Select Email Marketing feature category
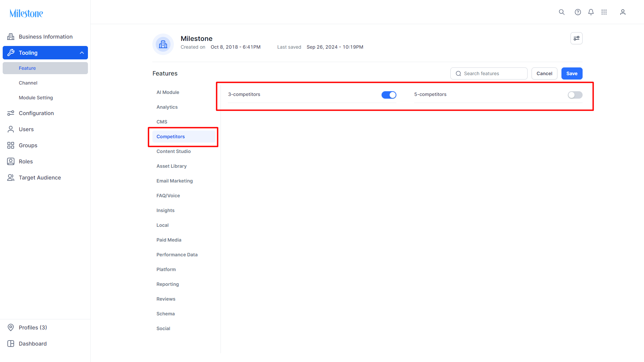 (x=184, y=181)
